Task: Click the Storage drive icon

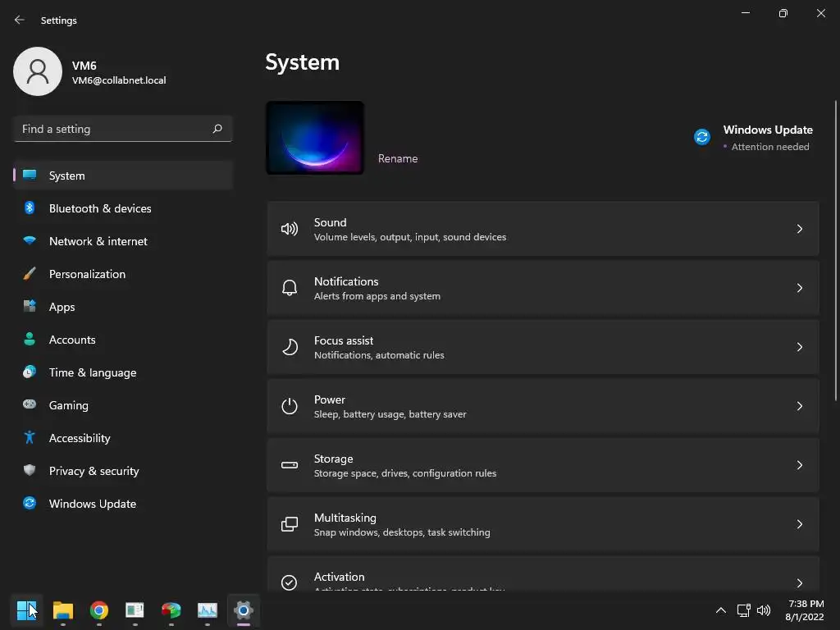Action: tap(290, 465)
